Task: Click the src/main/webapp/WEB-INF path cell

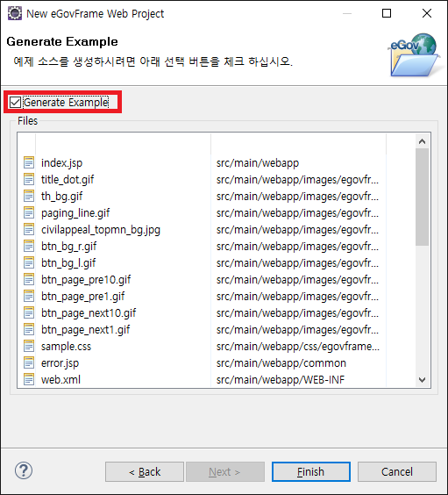Action: pyautogui.click(x=281, y=380)
